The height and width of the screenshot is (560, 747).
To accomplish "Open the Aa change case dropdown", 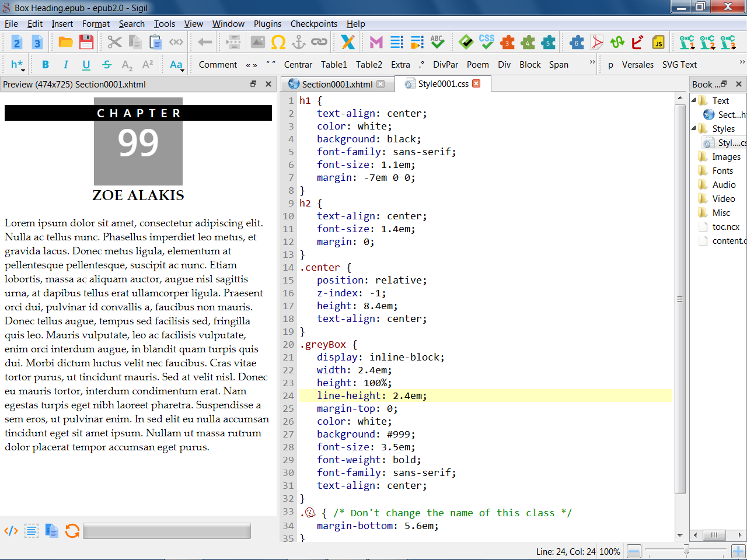I will coord(176,65).
